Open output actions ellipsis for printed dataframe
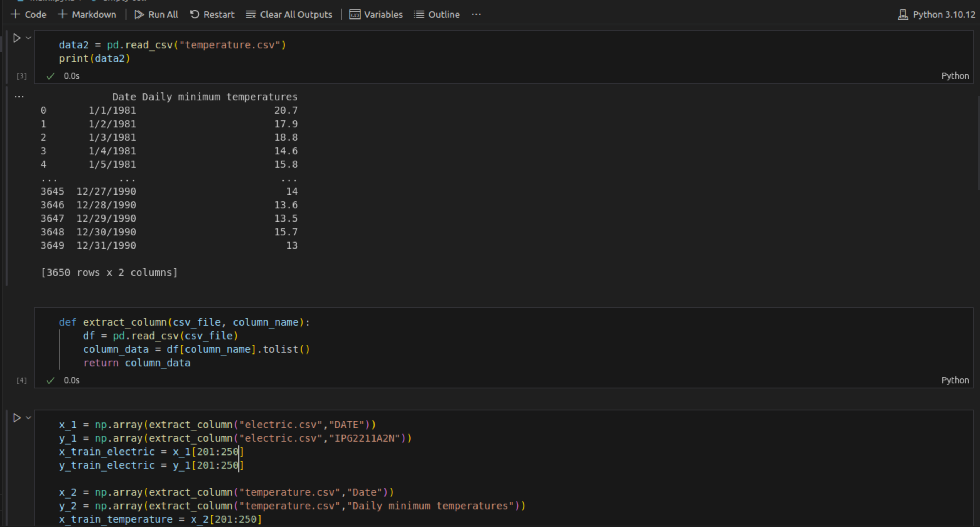The width and height of the screenshot is (980, 527). click(19, 97)
